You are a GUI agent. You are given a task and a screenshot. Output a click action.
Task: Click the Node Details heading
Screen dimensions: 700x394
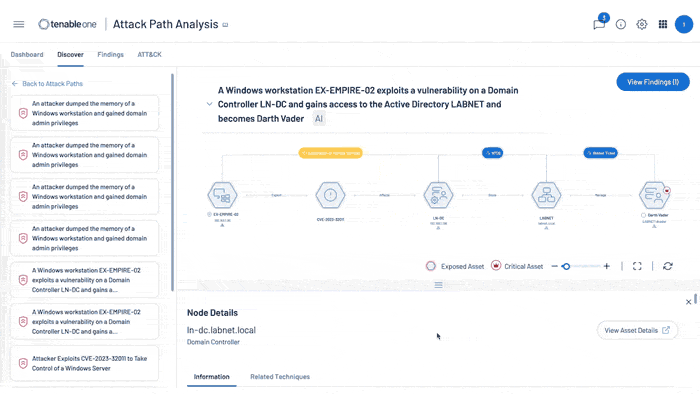click(212, 313)
